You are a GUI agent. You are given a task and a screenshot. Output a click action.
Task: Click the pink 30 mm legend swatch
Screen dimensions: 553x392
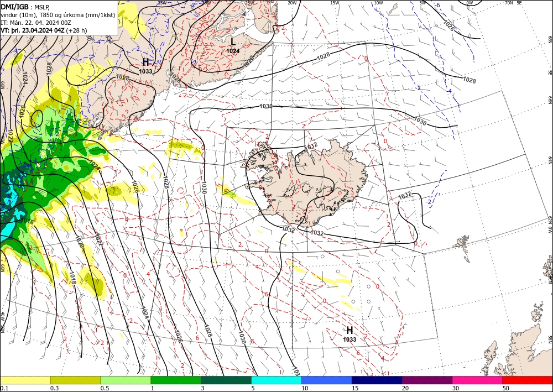[x=478, y=380]
